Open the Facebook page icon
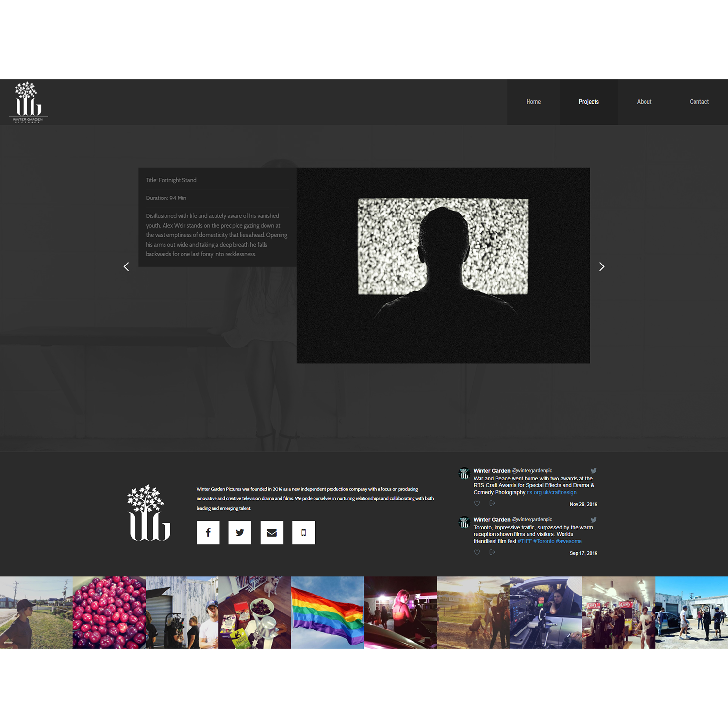Viewport: 728px width, 728px height. click(208, 532)
